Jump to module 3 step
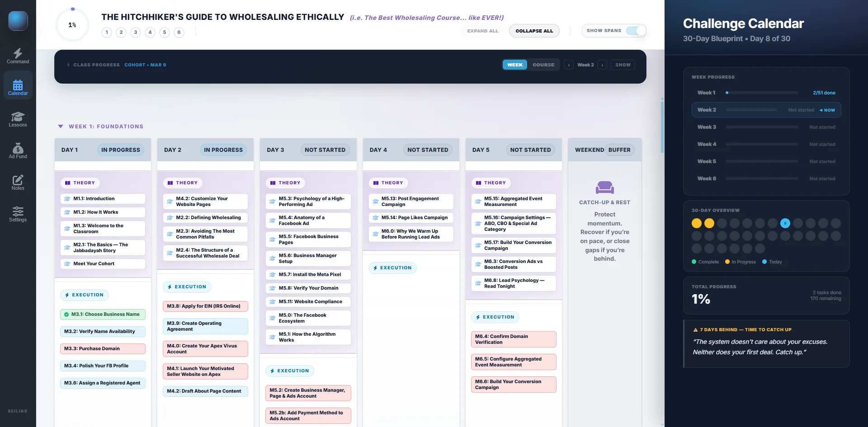The image size is (868, 427). pyautogui.click(x=136, y=32)
